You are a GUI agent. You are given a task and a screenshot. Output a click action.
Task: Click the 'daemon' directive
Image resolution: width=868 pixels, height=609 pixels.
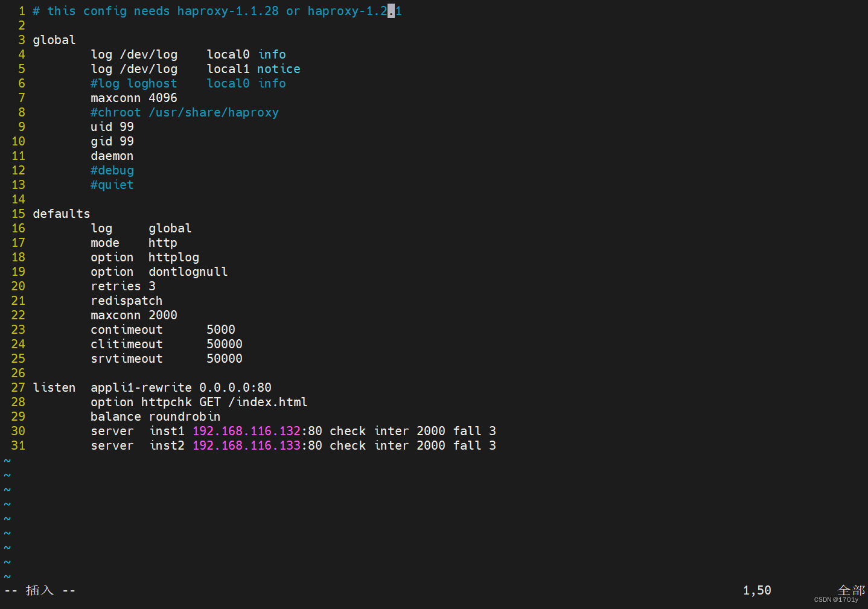pyautogui.click(x=112, y=156)
